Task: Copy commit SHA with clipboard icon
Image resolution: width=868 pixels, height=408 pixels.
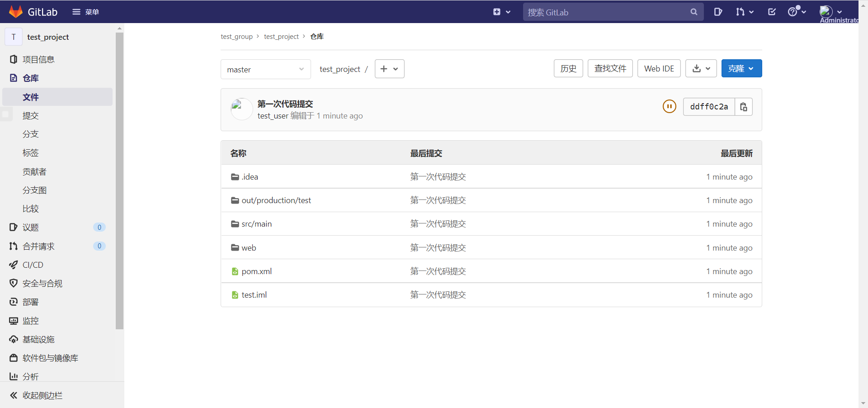Action: click(x=743, y=107)
